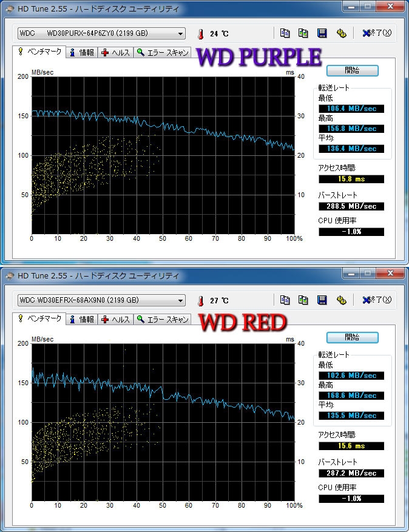409x532 pixels.
Task: Copy text info icon in WD Purple window
Action: [285, 33]
